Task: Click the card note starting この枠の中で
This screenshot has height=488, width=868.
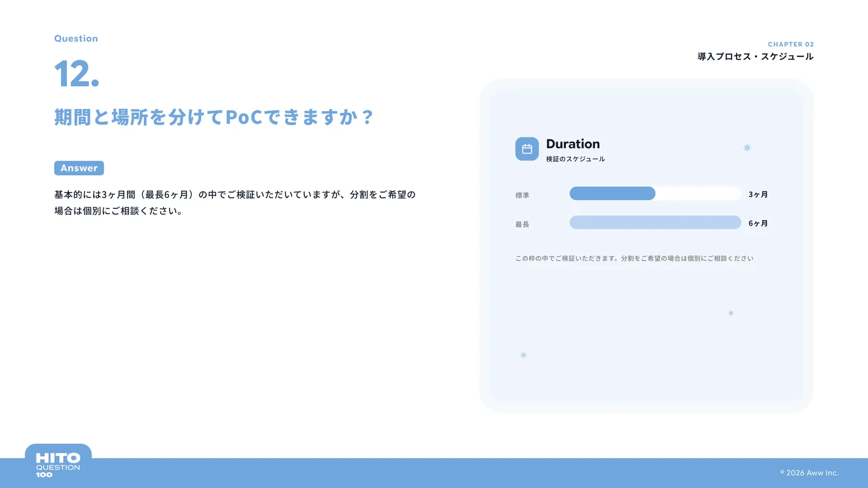Action: pos(634,258)
